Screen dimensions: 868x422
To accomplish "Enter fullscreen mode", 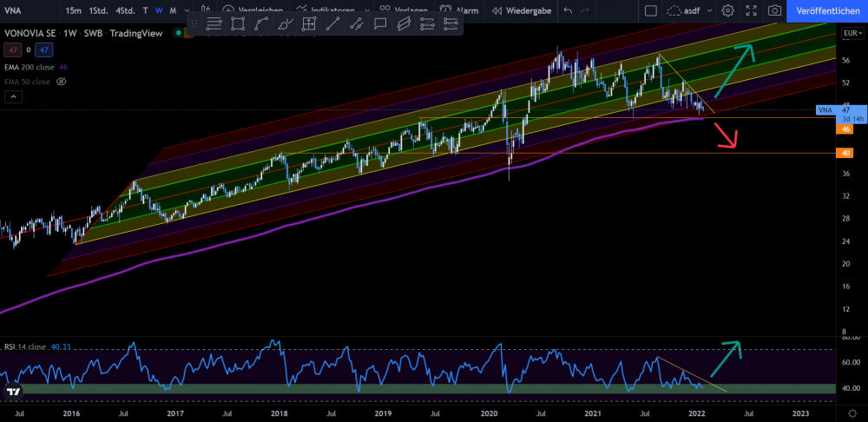I will [751, 10].
